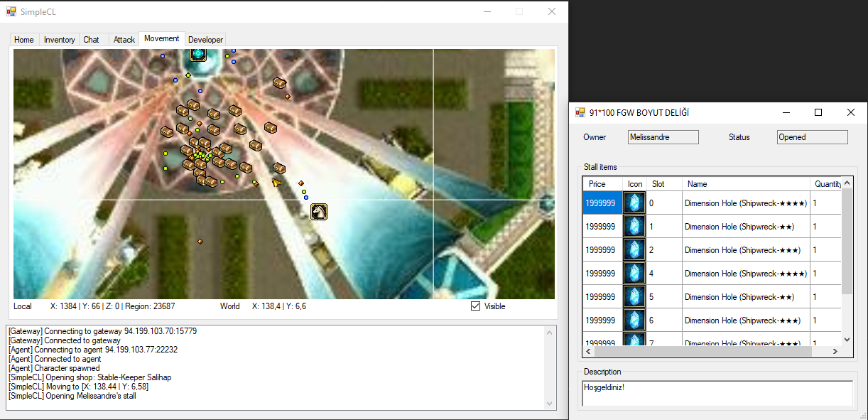868x420 pixels.
Task: Click the stall list scroll left arrow
Action: point(589,351)
